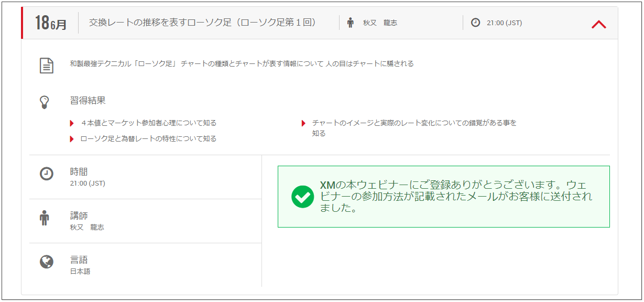Click the 18 6月 date label
644x302 pixels.
pyautogui.click(x=51, y=23)
